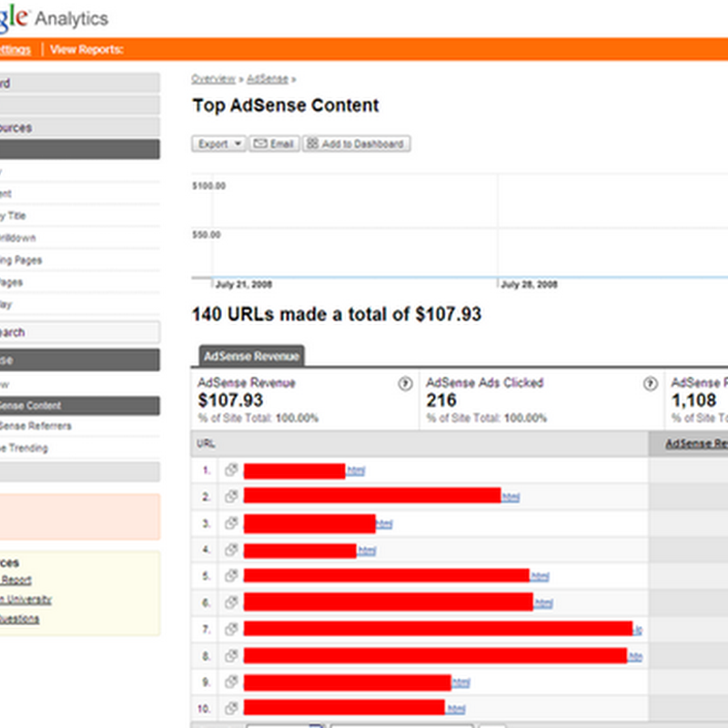The image size is (728, 728).
Task: Sort by AdSense Revenue column header
Action: [x=696, y=444]
